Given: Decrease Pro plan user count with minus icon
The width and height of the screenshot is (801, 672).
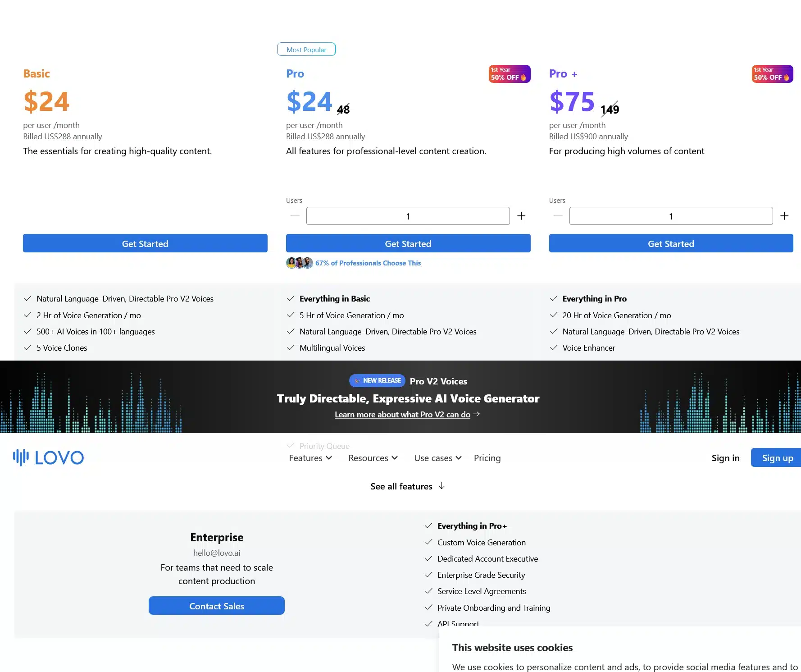Looking at the screenshot, I should [x=295, y=216].
